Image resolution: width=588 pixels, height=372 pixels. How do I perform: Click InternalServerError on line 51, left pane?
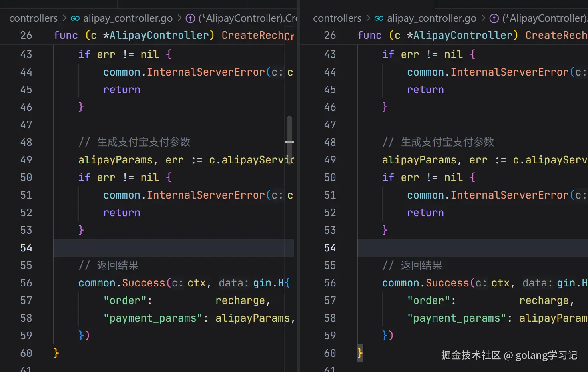(x=206, y=195)
